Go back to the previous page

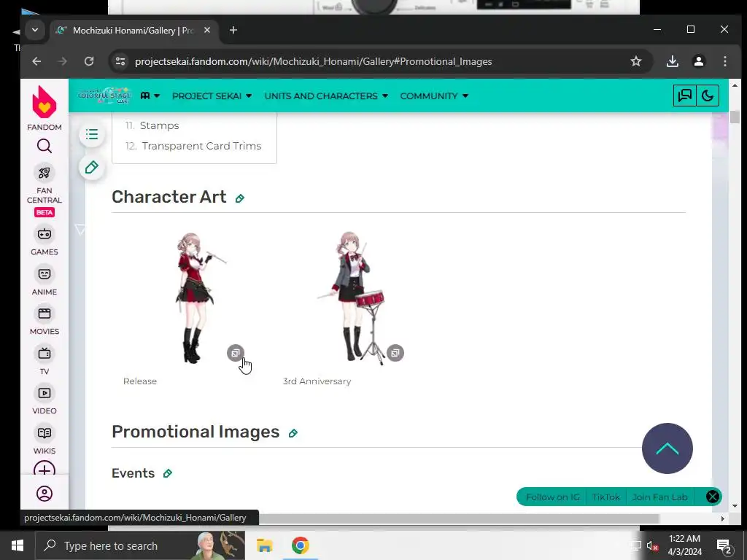(x=36, y=61)
